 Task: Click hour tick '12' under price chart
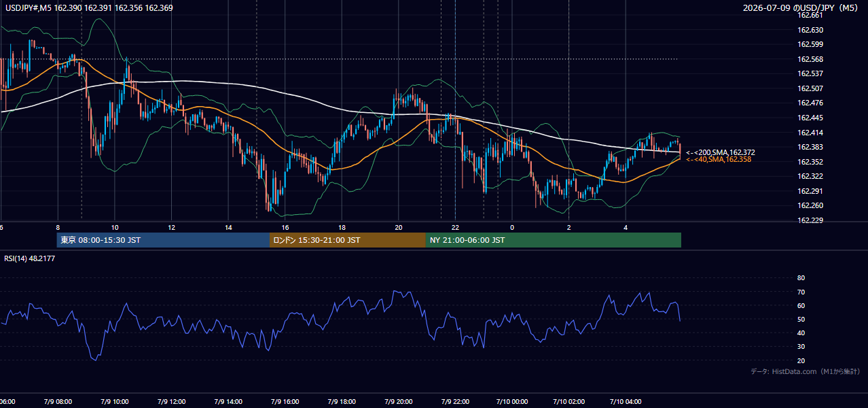171,228
